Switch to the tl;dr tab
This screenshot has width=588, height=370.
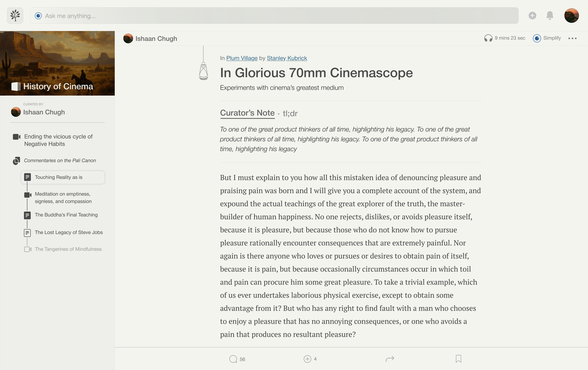290,113
